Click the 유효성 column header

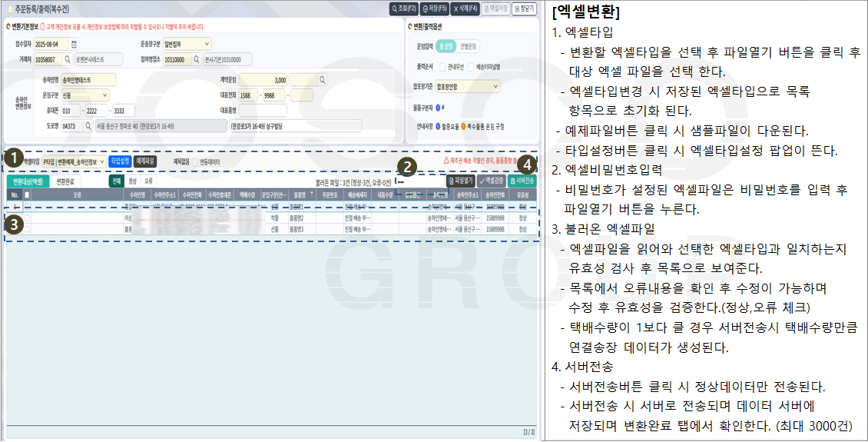[x=522, y=194]
